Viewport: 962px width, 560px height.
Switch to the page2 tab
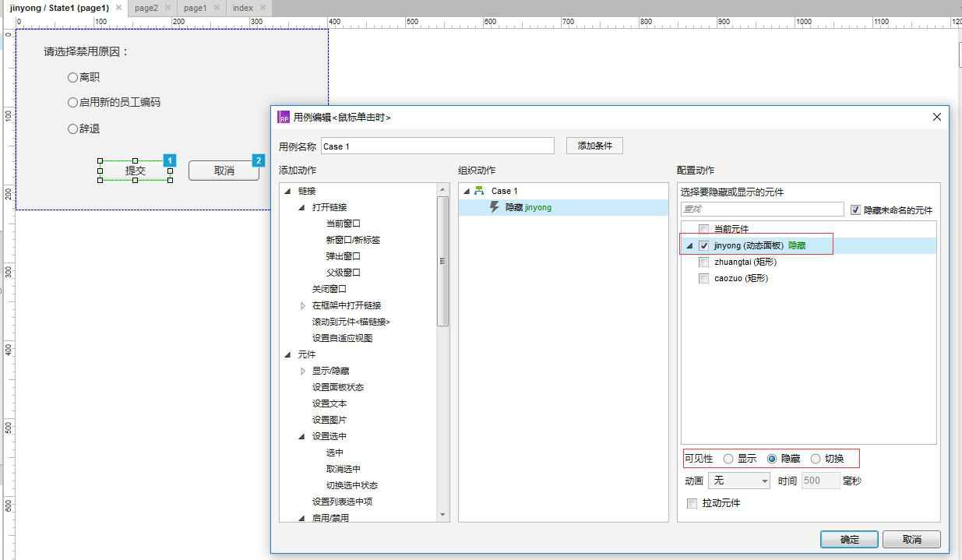coord(146,8)
